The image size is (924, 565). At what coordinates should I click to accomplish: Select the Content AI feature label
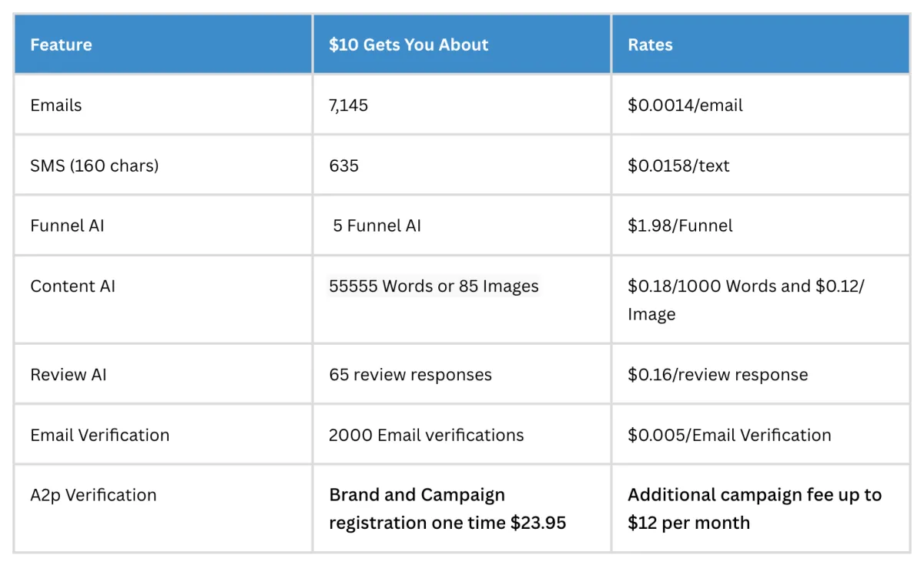pos(72,286)
